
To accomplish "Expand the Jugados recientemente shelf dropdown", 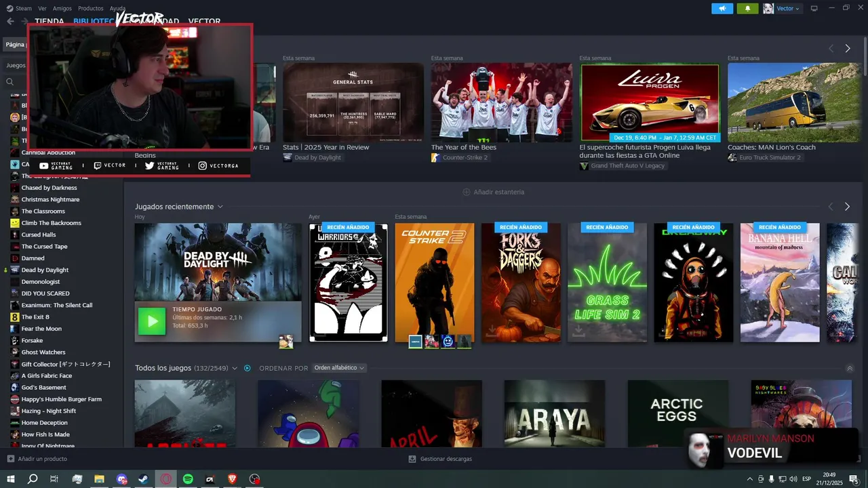I will 220,207.
